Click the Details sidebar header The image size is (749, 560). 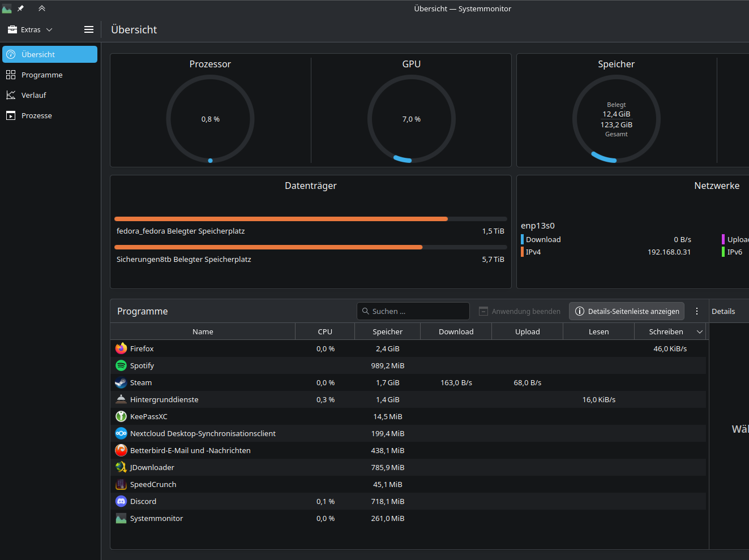pos(723,311)
